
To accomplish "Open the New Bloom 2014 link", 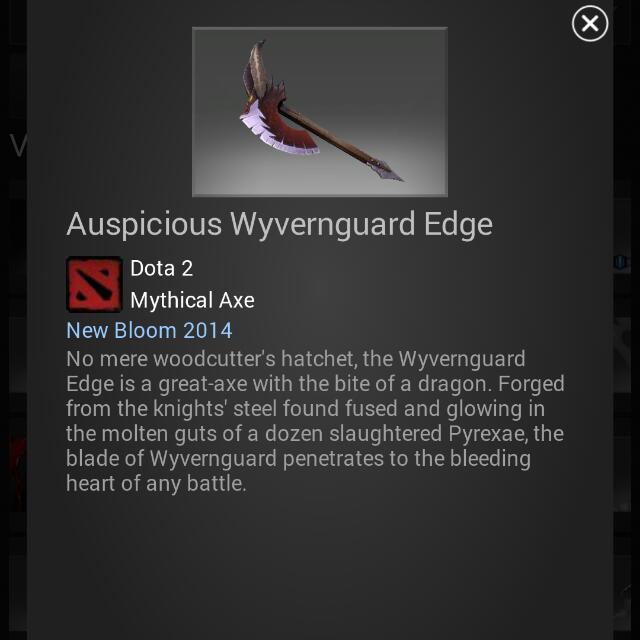I will point(149,330).
